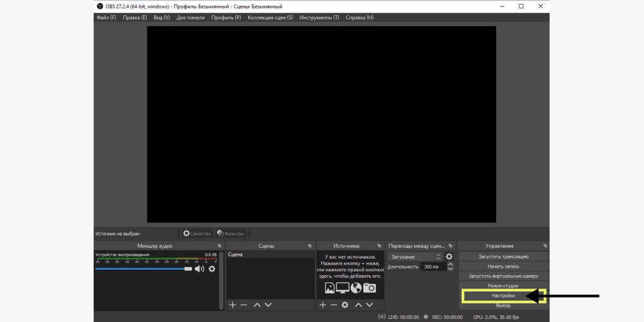This screenshot has height=322, width=644.
Task: Click the browser globe source icon
Action: coord(356,288)
